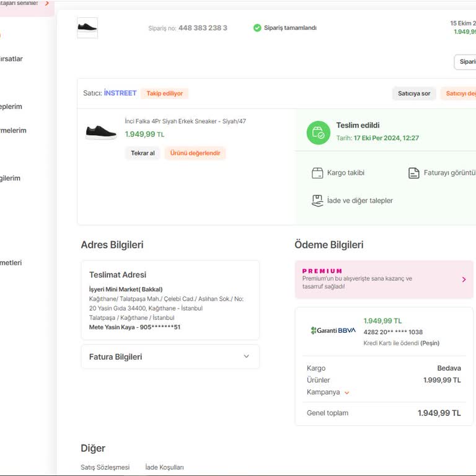The image size is (476, 476).
Task: Click the Satıcıya sor button
Action: 414,94
